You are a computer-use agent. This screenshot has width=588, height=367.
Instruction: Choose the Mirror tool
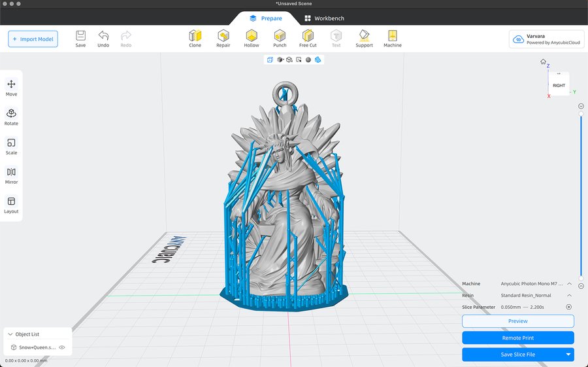coord(11,175)
